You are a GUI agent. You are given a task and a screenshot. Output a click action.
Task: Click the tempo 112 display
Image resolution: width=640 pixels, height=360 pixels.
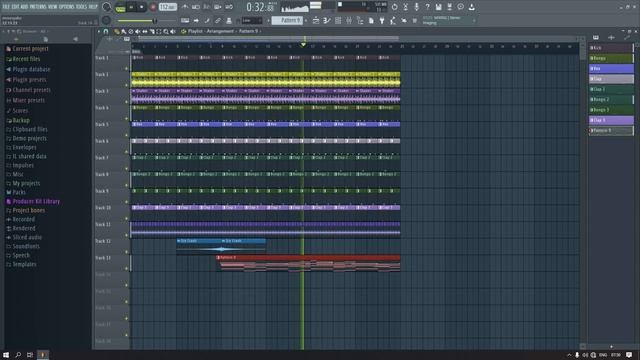click(168, 7)
